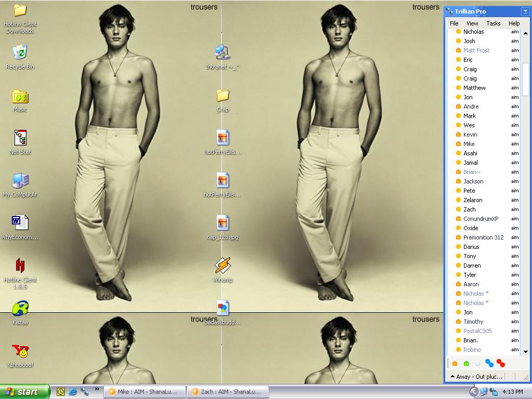Select contact Tyler in the buddy list
This screenshot has height=399, width=532.
(483, 275)
